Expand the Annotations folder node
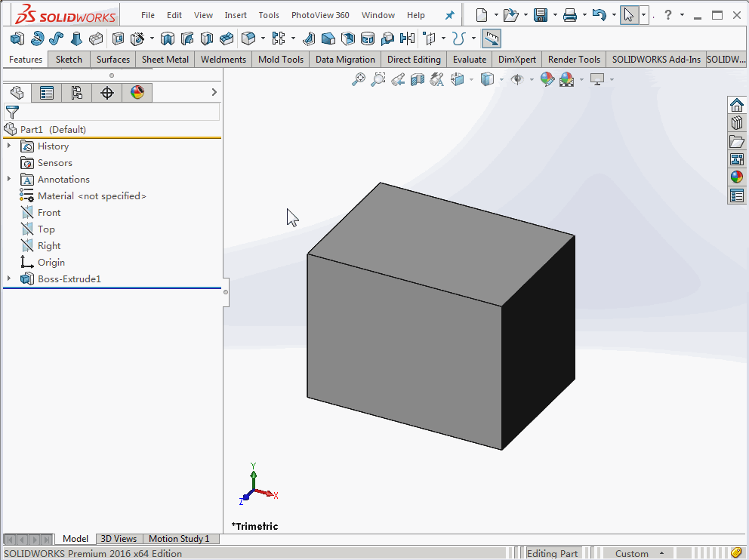The image size is (749, 560). tap(8, 179)
